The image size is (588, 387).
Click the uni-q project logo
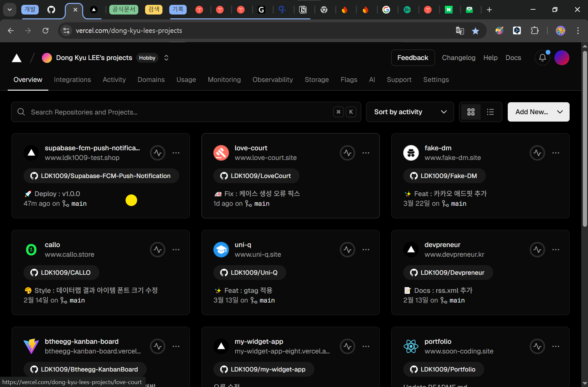[x=221, y=250]
